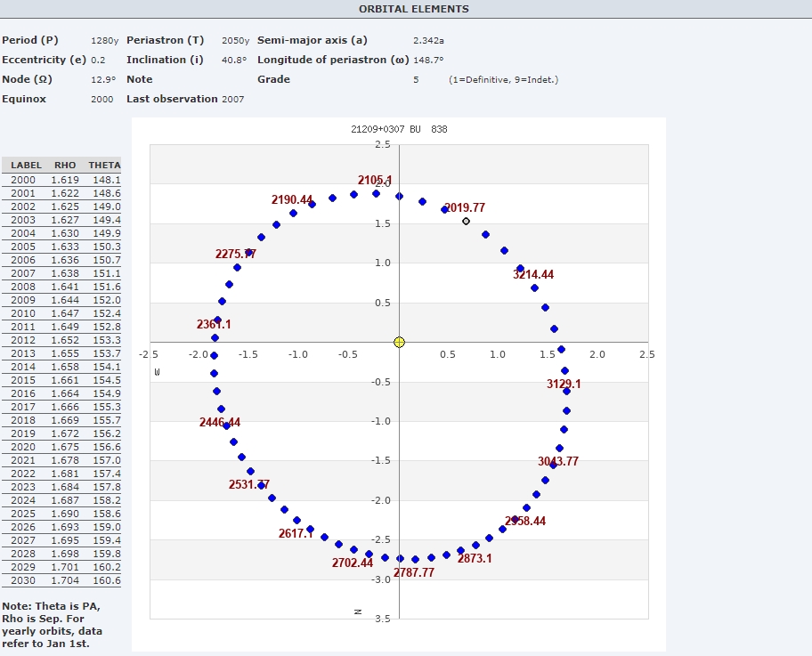Click the 2787.77 orbit label at bottom

click(414, 573)
